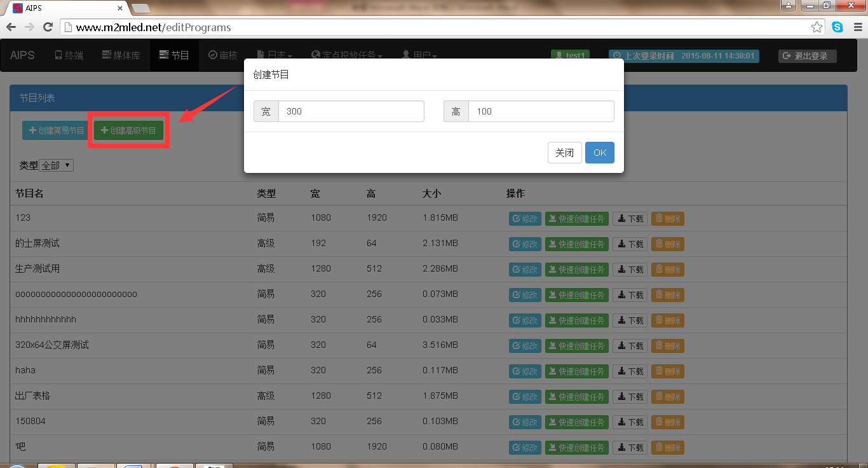Click the 节目名 column header
868x468 pixels.
pos(29,193)
